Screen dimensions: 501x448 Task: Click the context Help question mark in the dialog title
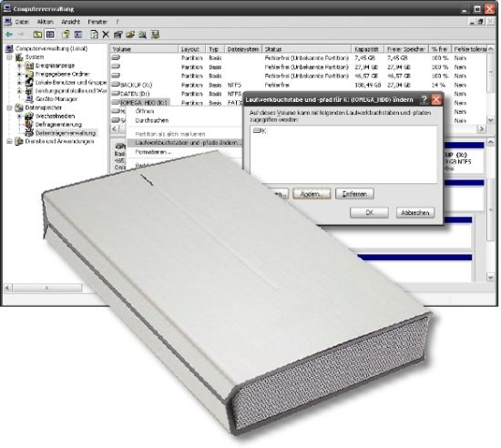point(424,99)
